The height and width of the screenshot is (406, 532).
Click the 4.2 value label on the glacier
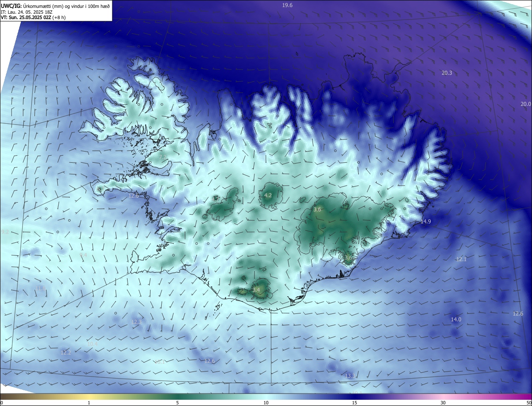pos(268,195)
